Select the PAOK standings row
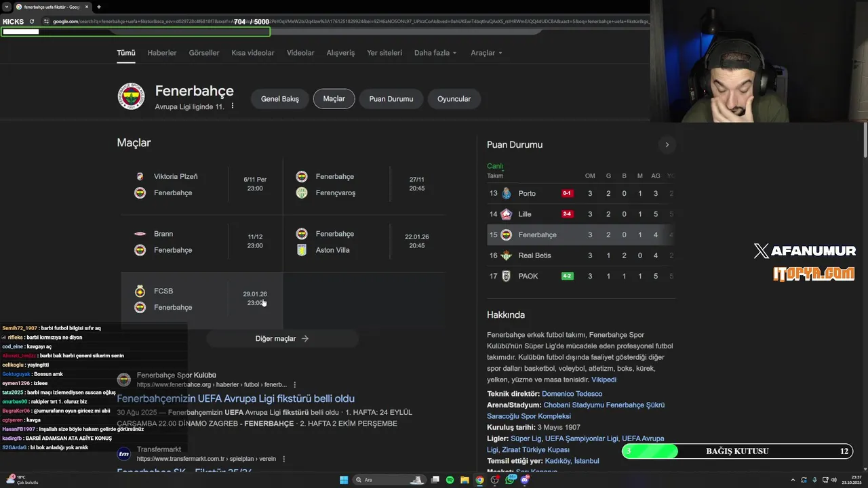Screen dimensions: 868x488 (581, 276)
